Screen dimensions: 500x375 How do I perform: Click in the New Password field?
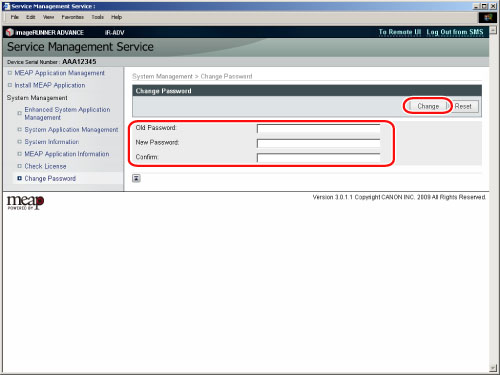tap(318, 143)
